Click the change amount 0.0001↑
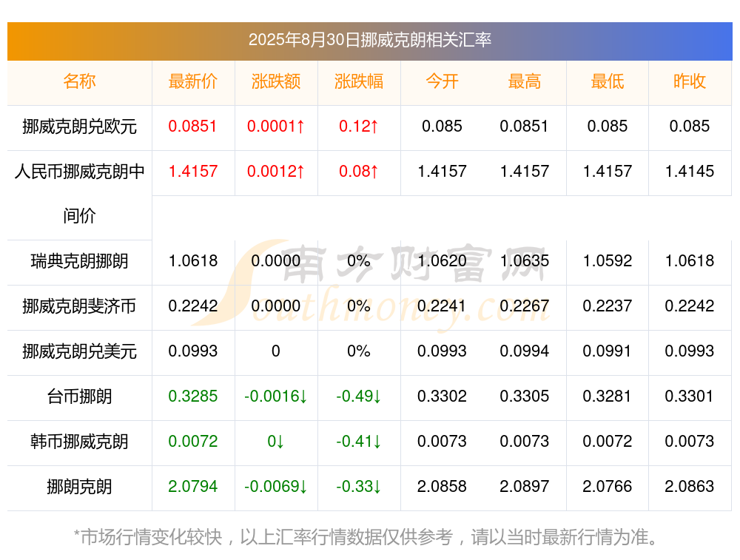 pyautogui.click(x=276, y=126)
